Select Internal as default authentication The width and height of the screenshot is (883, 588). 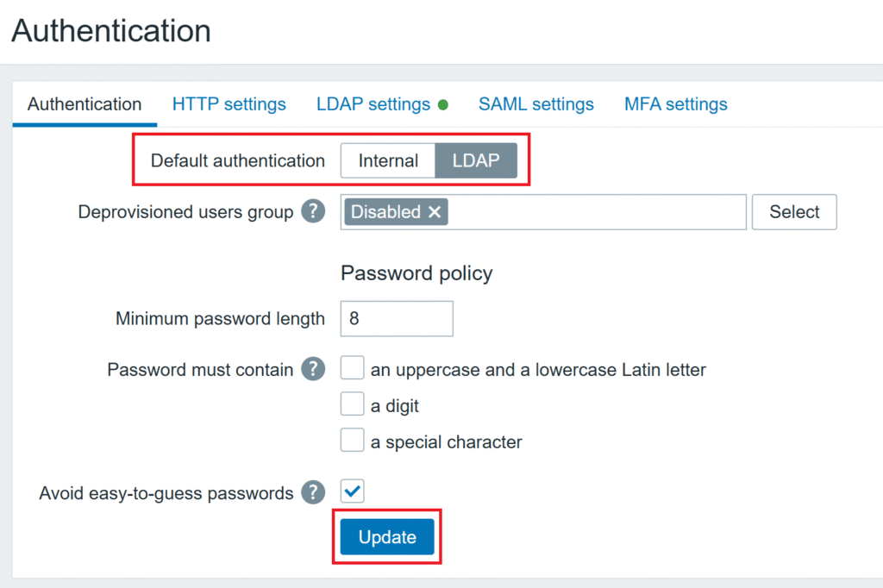click(388, 160)
